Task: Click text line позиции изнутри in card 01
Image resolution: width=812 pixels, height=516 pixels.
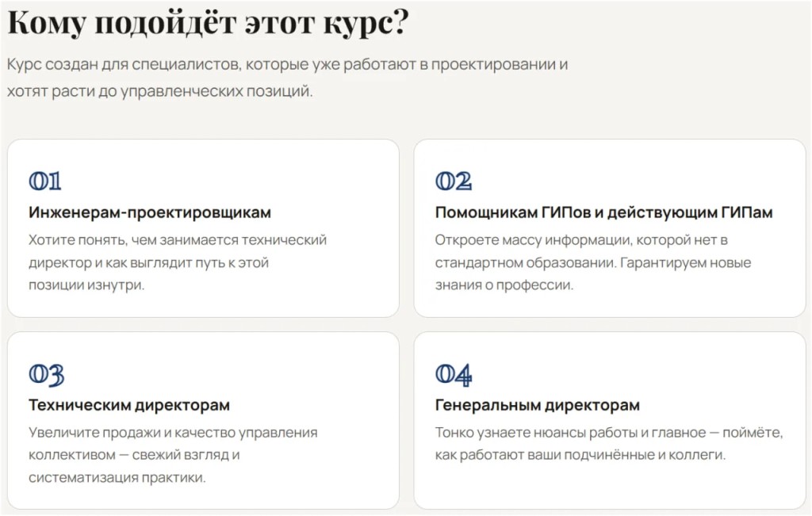Action: (x=86, y=285)
